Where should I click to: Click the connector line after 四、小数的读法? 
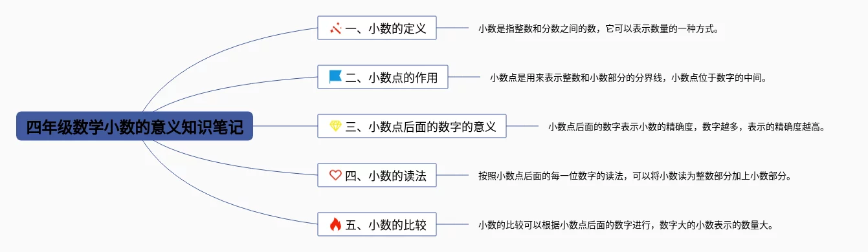point(452,175)
